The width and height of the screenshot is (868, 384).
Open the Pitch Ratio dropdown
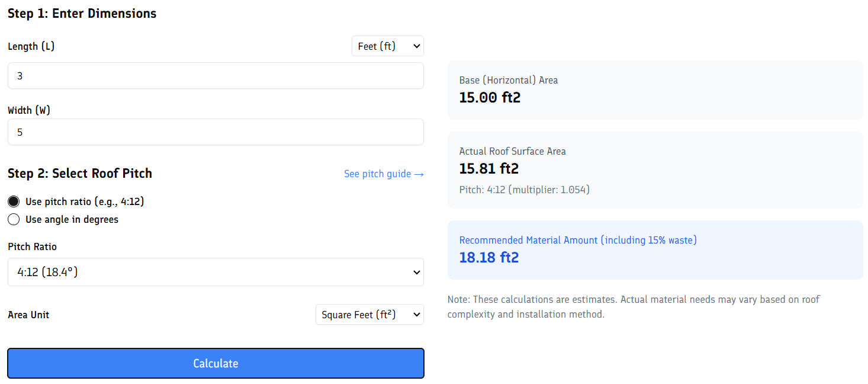216,271
